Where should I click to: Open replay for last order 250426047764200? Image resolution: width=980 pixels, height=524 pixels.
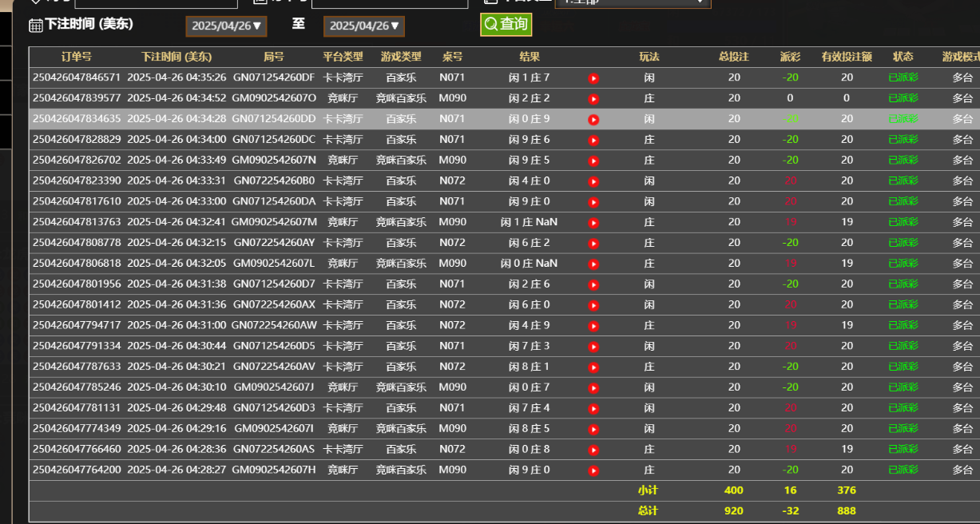pyautogui.click(x=593, y=470)
